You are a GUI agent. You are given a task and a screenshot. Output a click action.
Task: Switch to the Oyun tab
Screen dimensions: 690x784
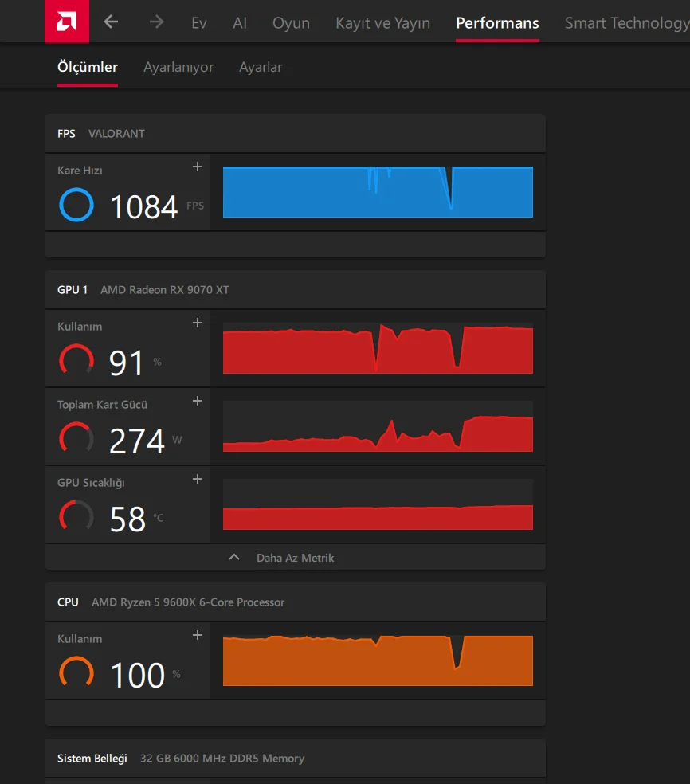pos(291,23)
